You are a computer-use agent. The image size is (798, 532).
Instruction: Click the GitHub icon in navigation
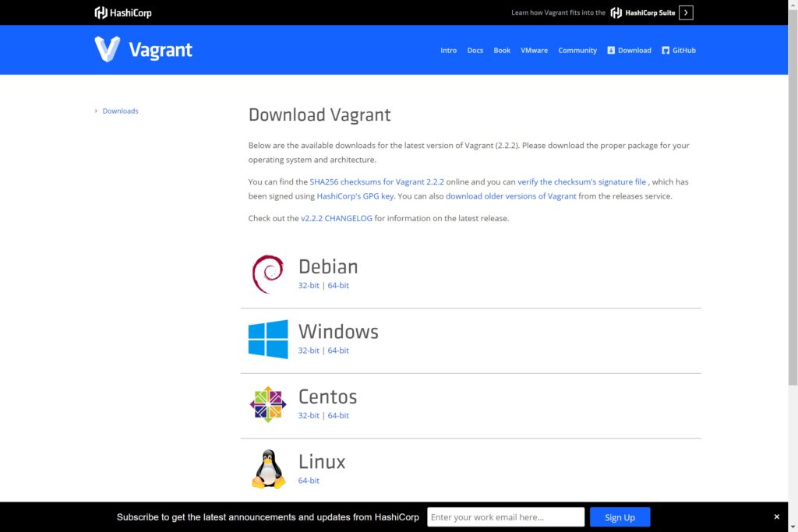pyautogui.click(x=666, y=51)
